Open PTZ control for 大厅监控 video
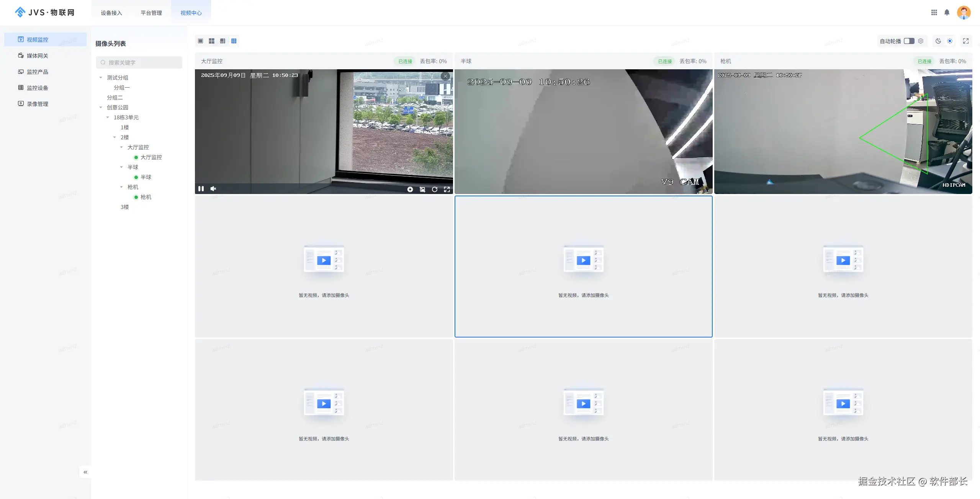 pyautogui.click(x=410, y=189)
